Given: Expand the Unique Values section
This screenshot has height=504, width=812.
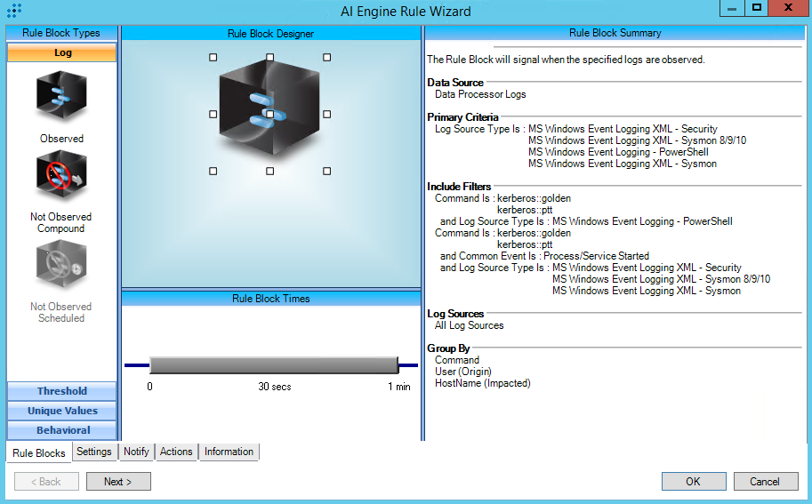Looking at the screenshot, I should (62, 411).
